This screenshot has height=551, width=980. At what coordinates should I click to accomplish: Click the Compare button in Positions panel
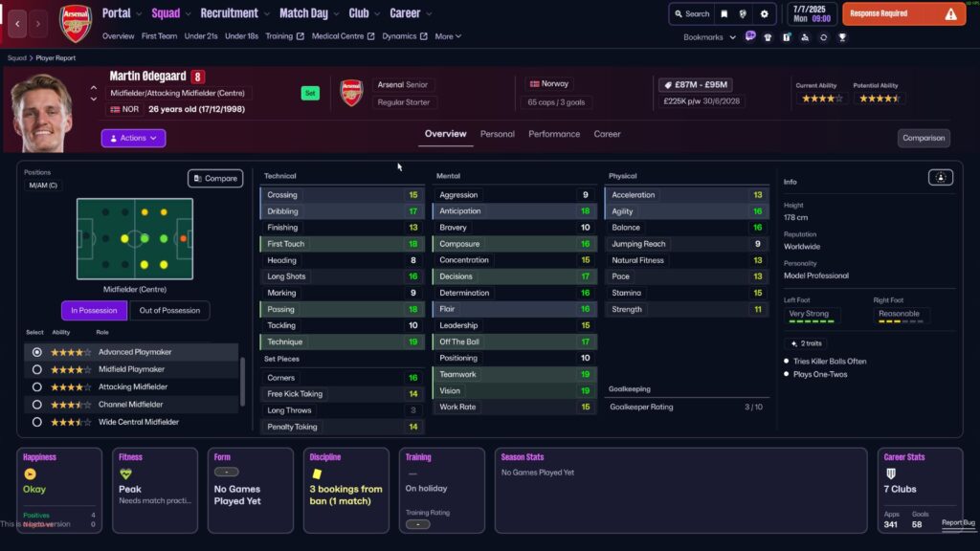click(x=215, y=179)
